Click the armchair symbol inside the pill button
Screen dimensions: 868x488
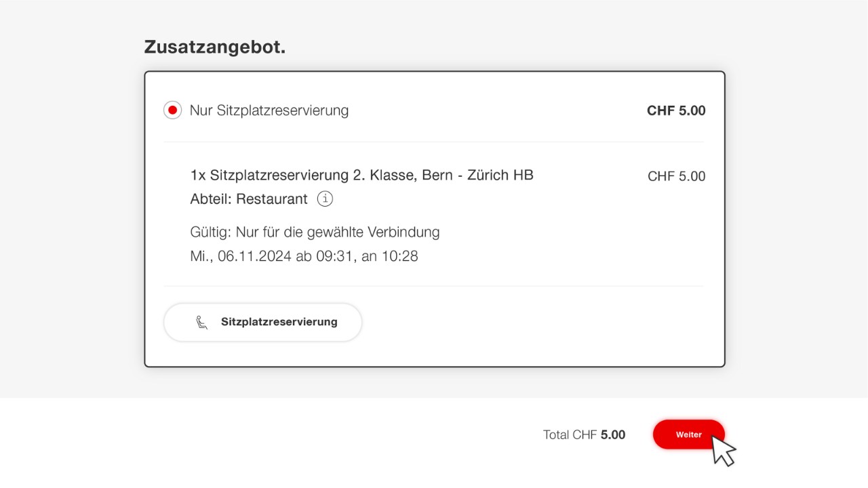pos(202,322)
